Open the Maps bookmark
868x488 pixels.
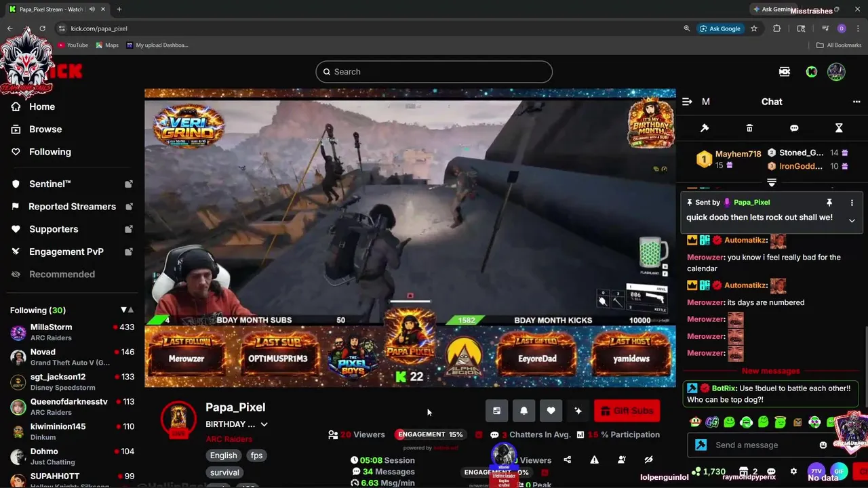point(107,45)
